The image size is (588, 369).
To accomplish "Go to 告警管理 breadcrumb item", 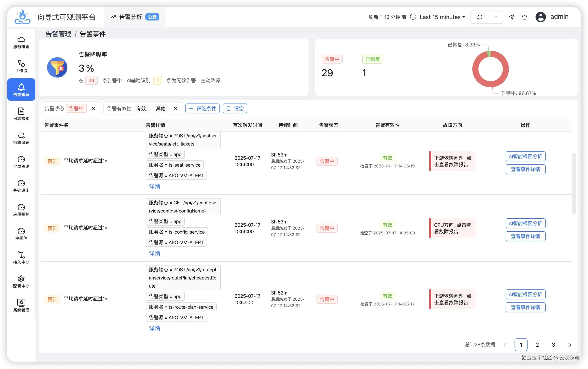I will click(x=58, y=34).
